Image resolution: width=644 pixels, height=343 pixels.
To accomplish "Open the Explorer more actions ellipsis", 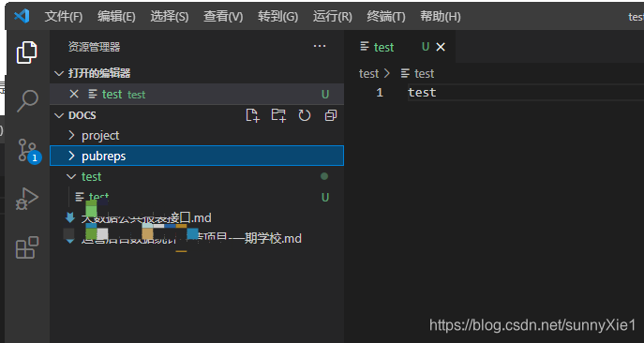I will tap(320, 47).
